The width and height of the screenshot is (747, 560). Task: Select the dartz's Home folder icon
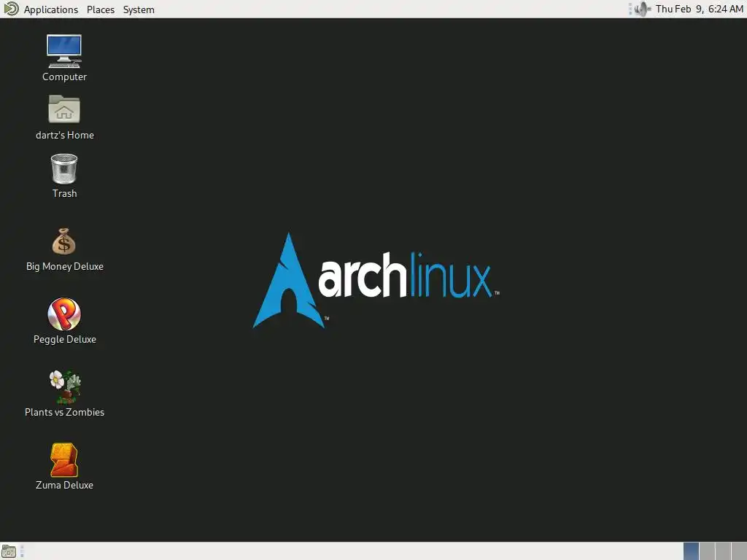(x=64, y=109)
